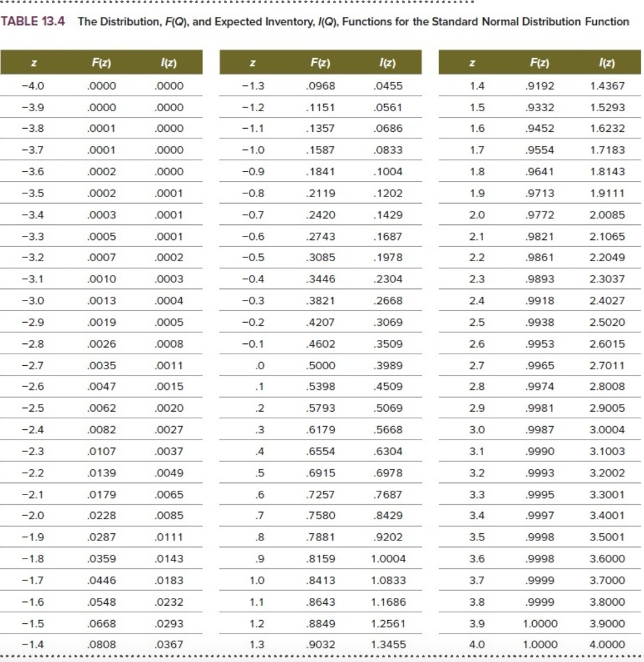Select the z value -2.0 cell

click(33, 516)
